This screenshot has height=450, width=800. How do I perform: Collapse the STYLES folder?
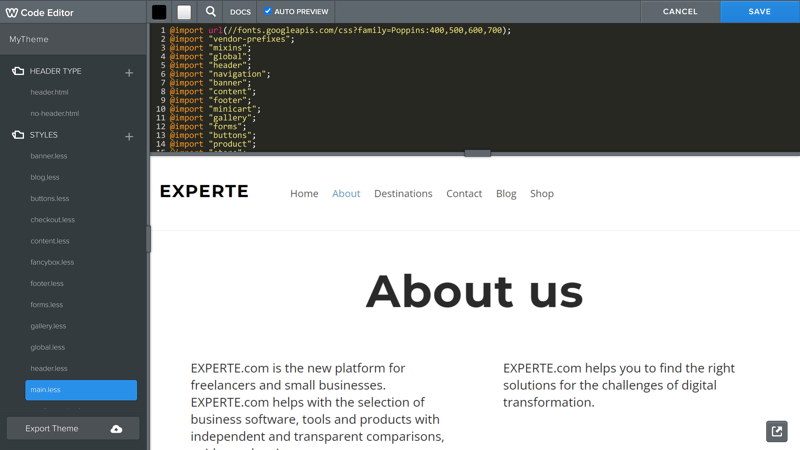[x=18, y=135]
